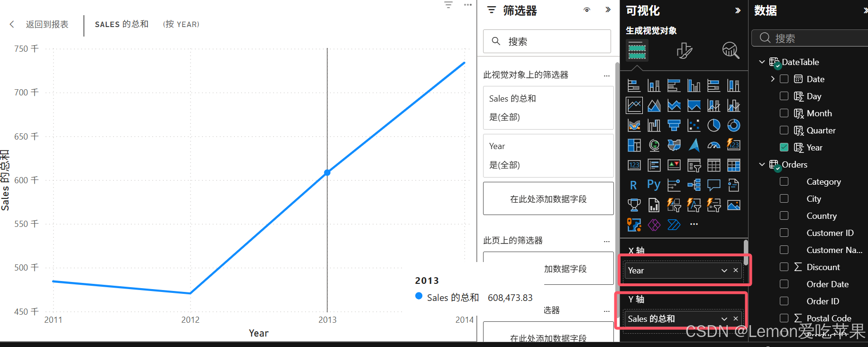Check the City field checkbox
Image resolution: width=868 pixels, height=347 pixels.
point(784,198)
